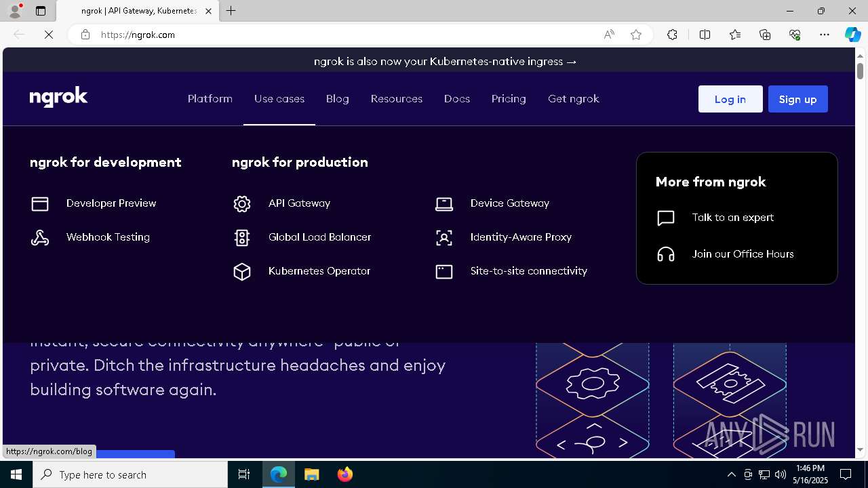Click the Device Gateway laptop icon
Screen dimensions: 868x488
[x=444, y=203]
